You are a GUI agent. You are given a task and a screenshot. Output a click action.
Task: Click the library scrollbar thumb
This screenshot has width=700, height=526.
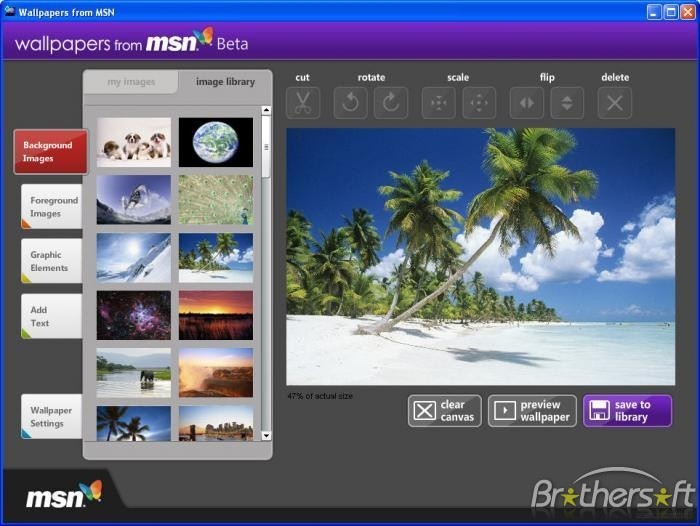[x=267, y=147]
